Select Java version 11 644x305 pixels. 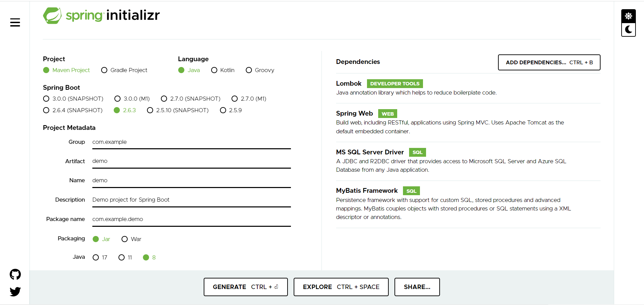pyautogui.click(x=125, y=257)
